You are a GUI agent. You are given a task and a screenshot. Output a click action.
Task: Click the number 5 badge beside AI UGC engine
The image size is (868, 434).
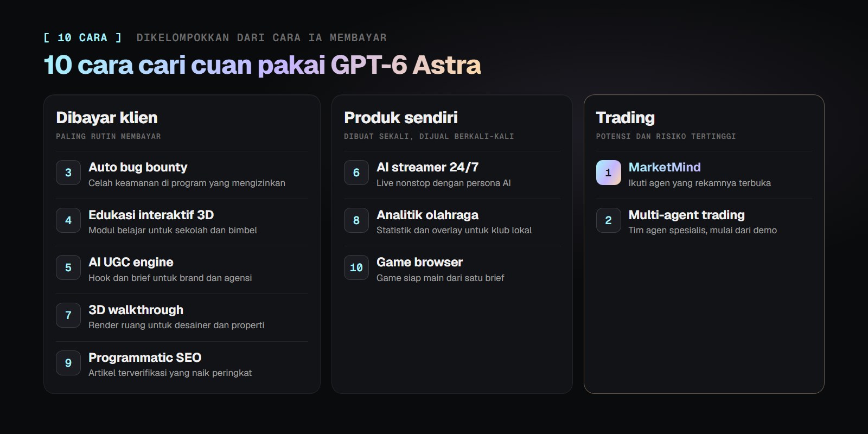68,267
